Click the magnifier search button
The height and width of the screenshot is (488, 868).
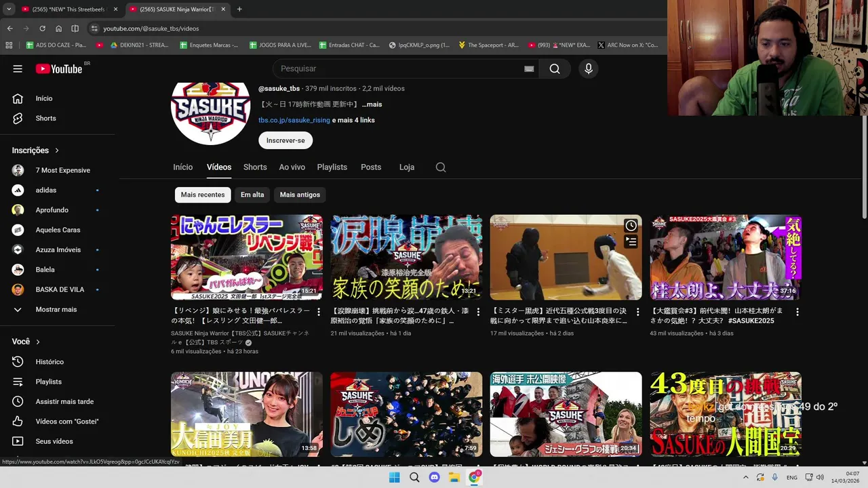tap(555, 68)
